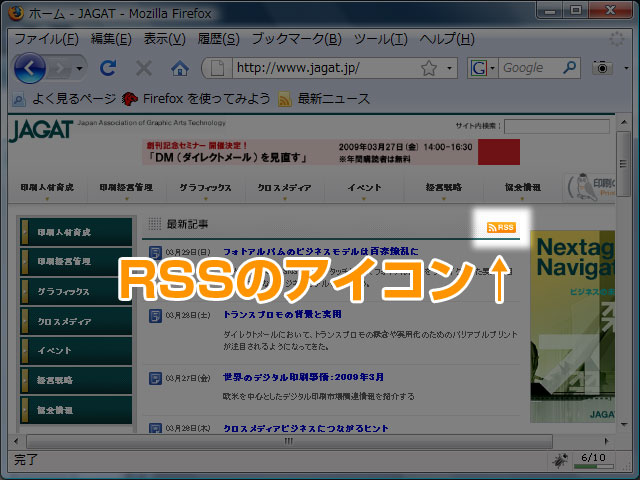Open the 表示(V) menu
This screenshot has width=640, height=480.
(x=164, y=39)
